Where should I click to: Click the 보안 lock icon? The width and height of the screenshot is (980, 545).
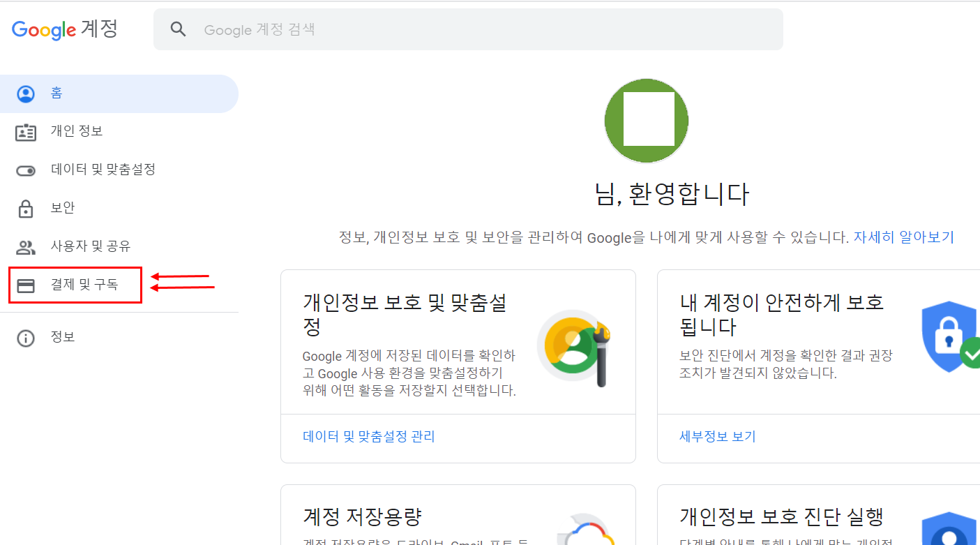point(26,209)
